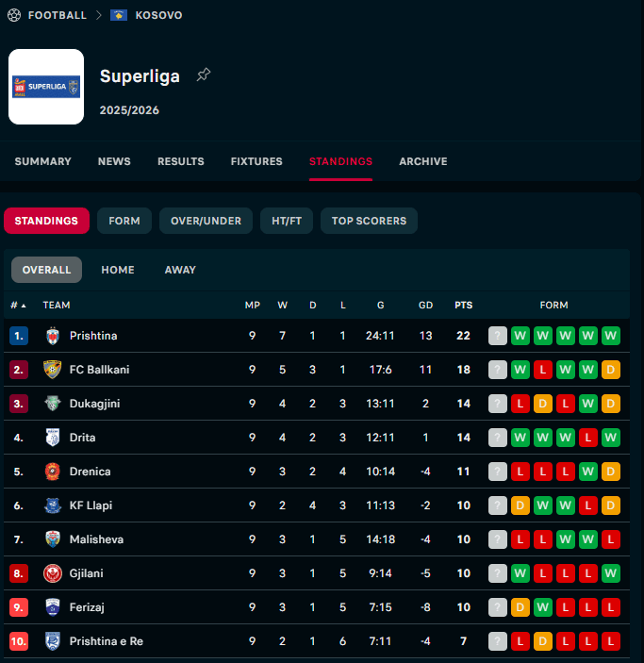Viewport: 644px width, 663px height.
Task: Click FC Ballkani's red loss form badge
Action: [542, 370]
